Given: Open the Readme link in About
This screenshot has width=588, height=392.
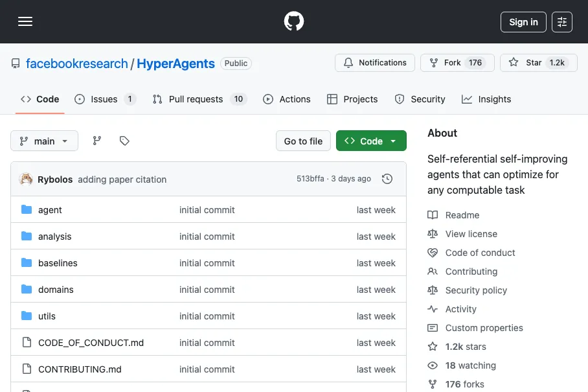Looking at the screenshot, I should click(x=462, y=215).
